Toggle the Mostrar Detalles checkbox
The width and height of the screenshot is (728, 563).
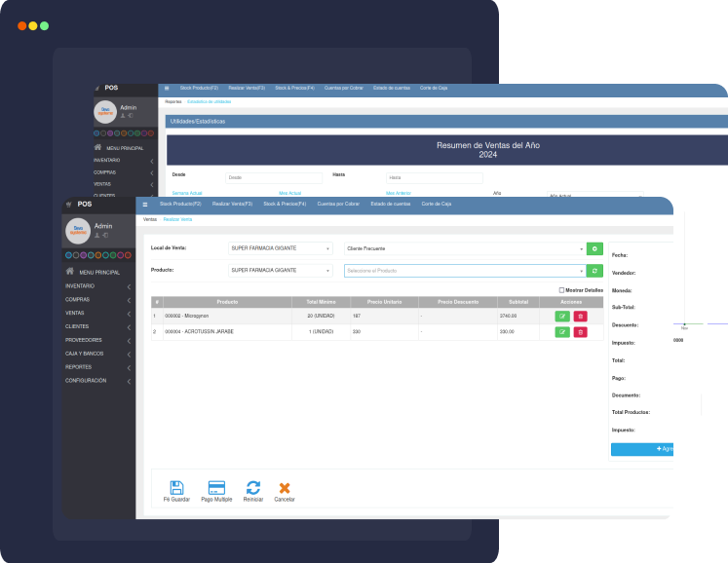pyautogui.click(x=561, y=290)
